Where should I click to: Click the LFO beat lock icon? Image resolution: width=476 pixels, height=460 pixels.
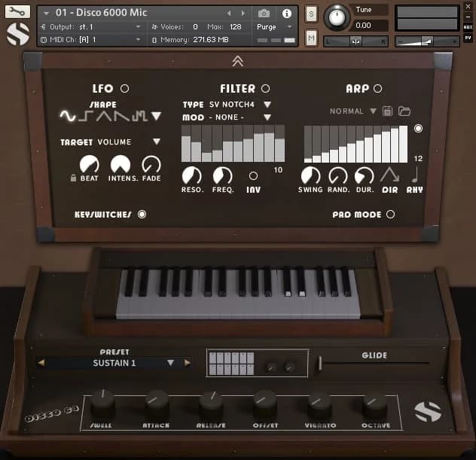pos(73,178)
